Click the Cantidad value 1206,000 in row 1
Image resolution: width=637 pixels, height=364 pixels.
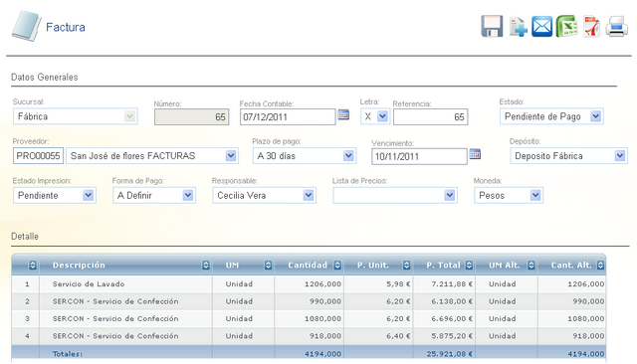tap(322, 284)
